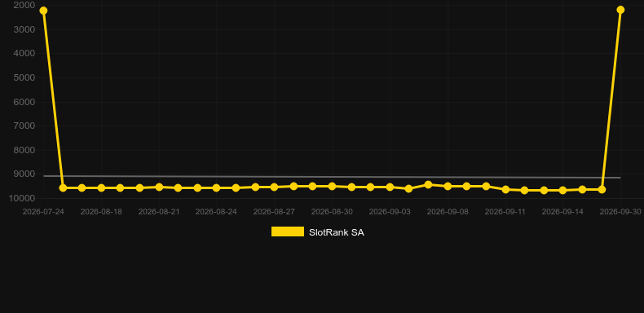Select the first data point above 2026-07-24
The height and width of the screenshot is (313, 644).
click(43, 11)
